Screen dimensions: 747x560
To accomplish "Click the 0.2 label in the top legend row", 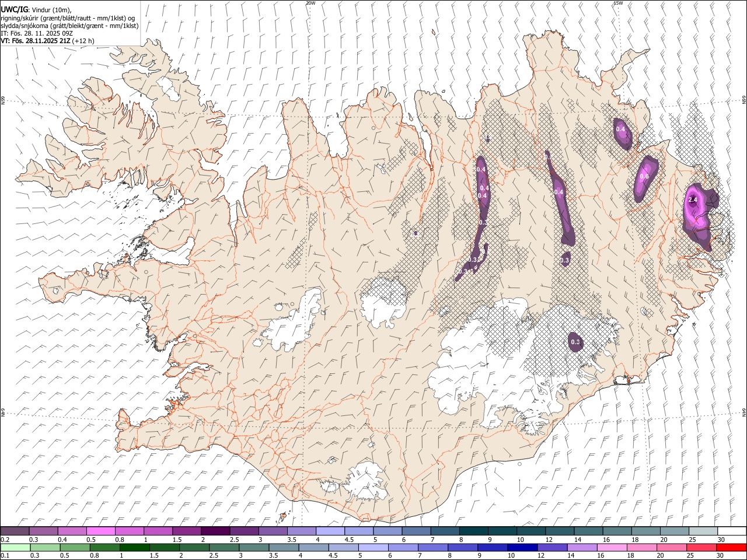I will (5, 540).
